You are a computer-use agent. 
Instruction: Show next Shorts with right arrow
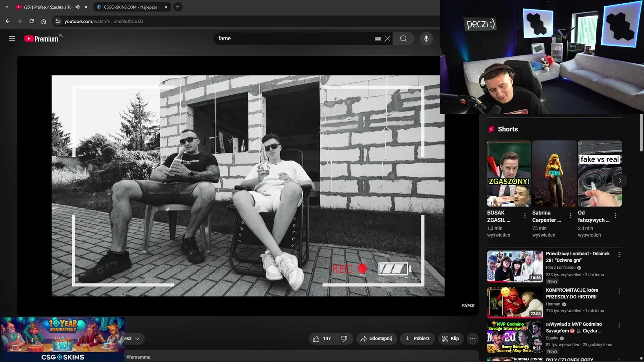pyautogui.click(x=620, y=180)
